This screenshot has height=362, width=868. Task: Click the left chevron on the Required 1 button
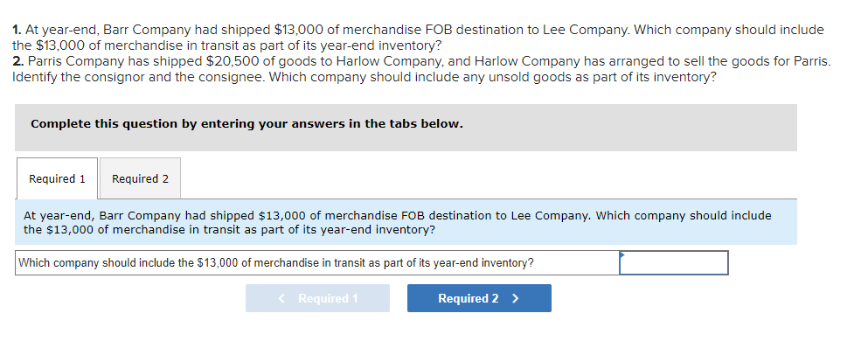(x=281, y=298)
